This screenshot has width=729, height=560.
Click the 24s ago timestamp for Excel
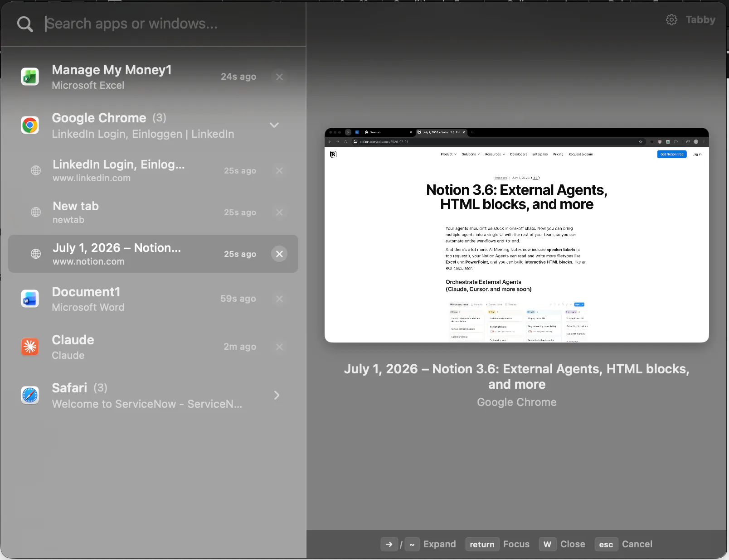(x=238, y=77)
